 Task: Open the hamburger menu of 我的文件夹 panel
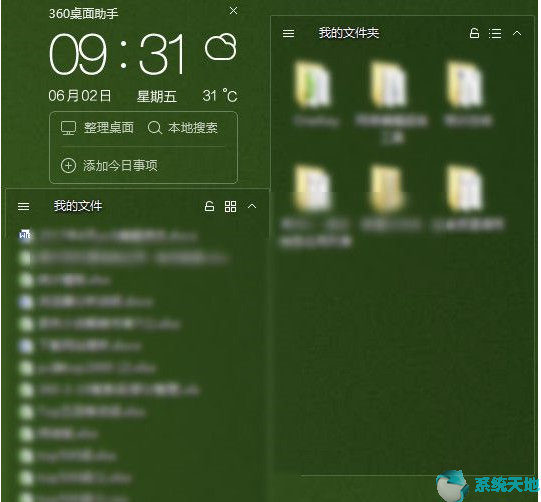[288, 33]
